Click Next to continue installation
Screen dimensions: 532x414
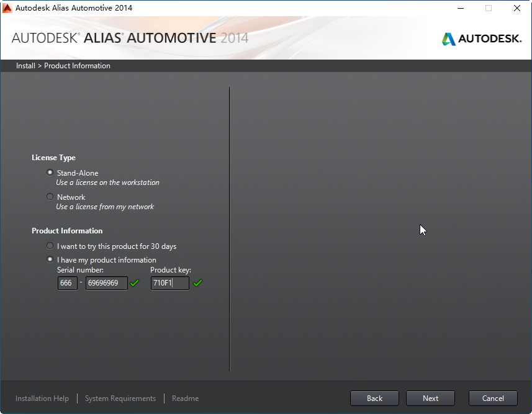[x=431, y=398]
